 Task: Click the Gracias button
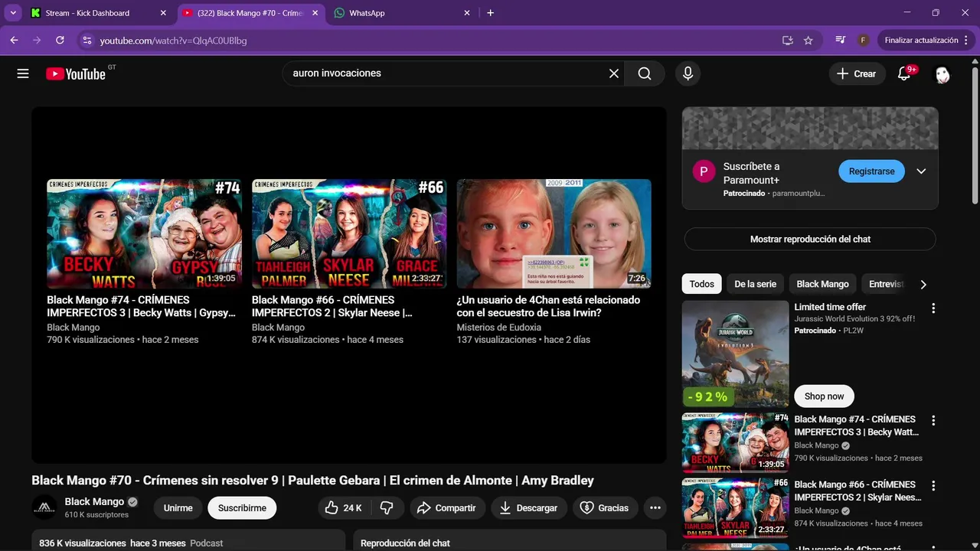(605, 507)
